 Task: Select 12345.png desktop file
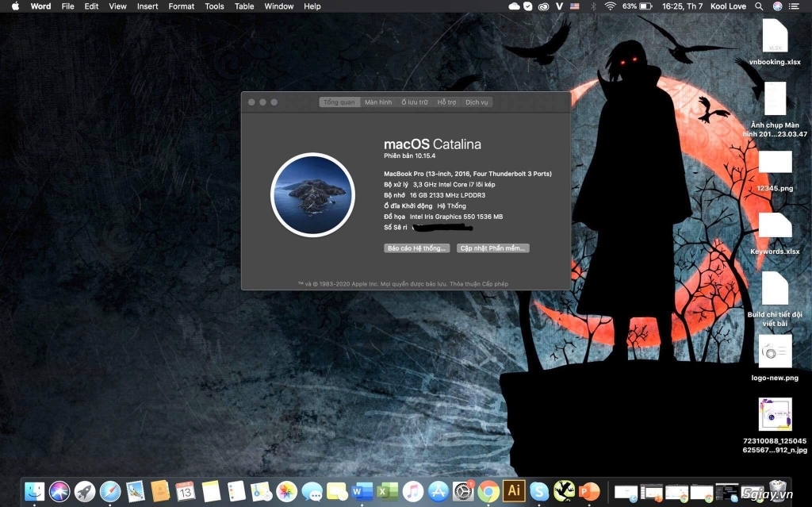775,171
